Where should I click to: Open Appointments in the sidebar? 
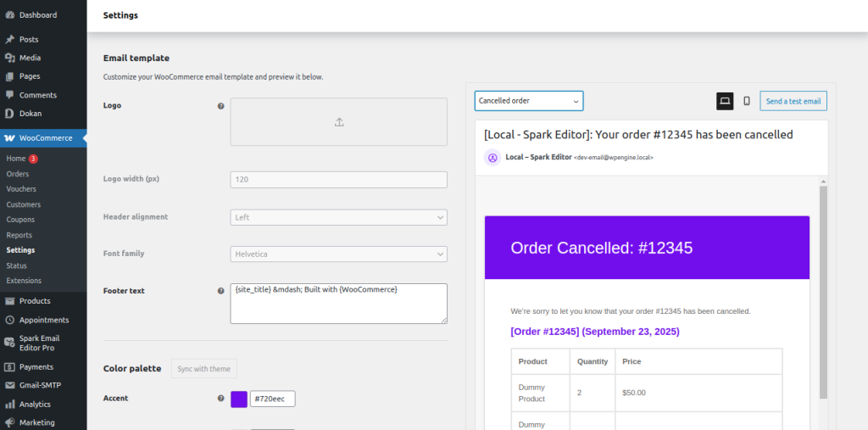[x=43, y=320]
